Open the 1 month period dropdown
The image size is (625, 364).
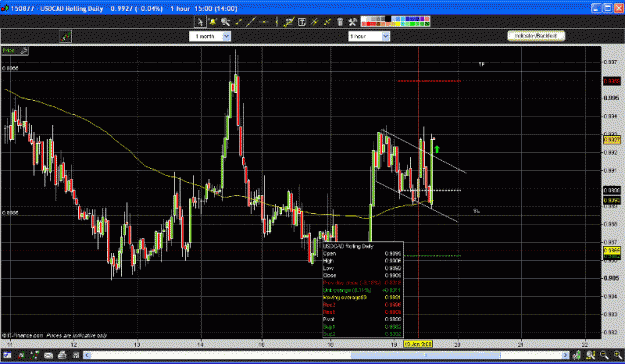coord(210,37)
